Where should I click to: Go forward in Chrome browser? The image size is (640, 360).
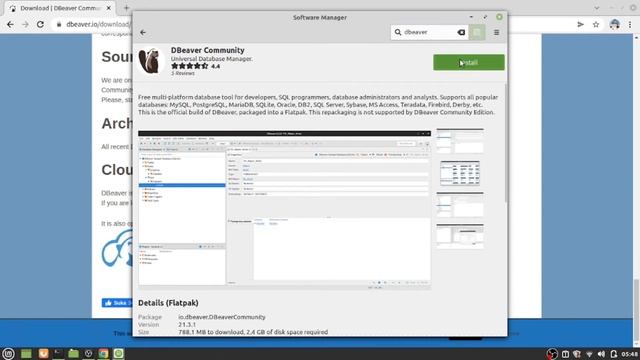point(25,24)
